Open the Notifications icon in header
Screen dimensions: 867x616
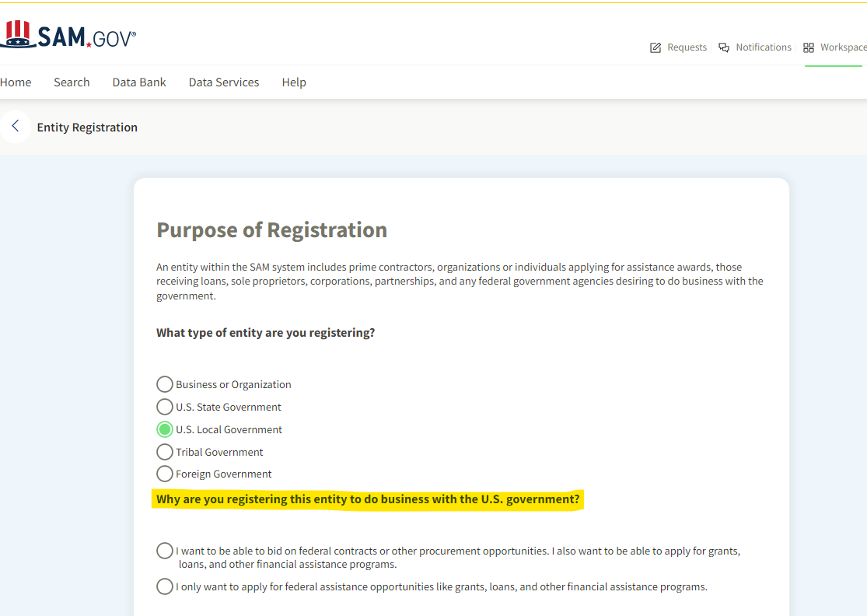pyautogui.click(x=724, y=47)
